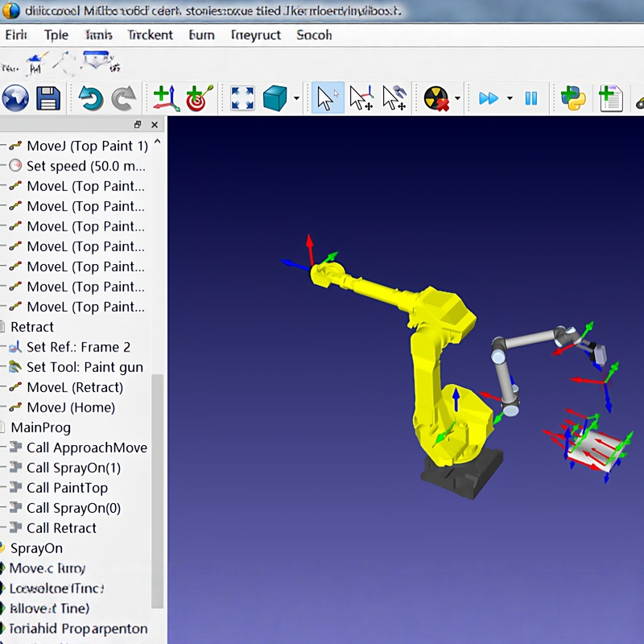Undo the last action
The width and height of the screenshot is (644, 644).
click(x=90, y=98)
